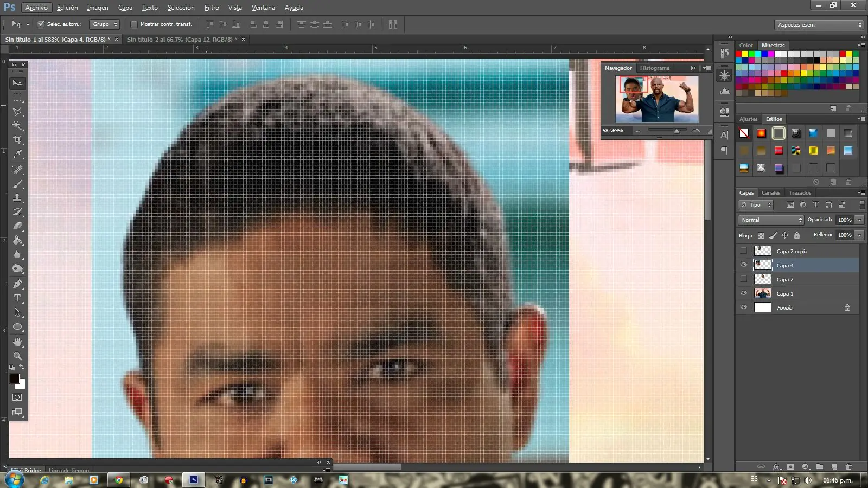This screenshot has width=868, height=488.
Task: Open the Archivo menu
Action: [36, 8]
